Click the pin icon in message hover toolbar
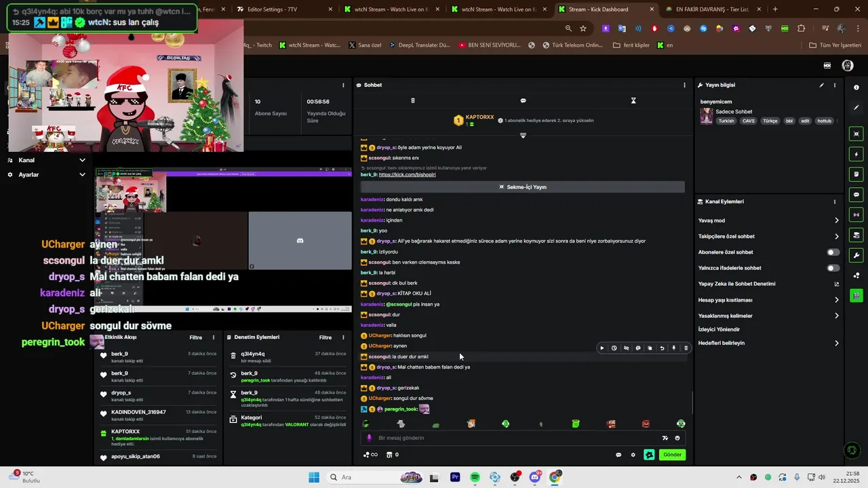The height and width of the screenshot is (488, 868). 674,348
